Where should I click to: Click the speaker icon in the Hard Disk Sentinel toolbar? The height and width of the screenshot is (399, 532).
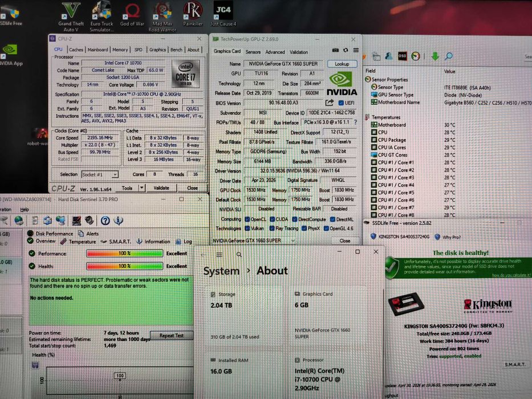click(x=89, y=221)
